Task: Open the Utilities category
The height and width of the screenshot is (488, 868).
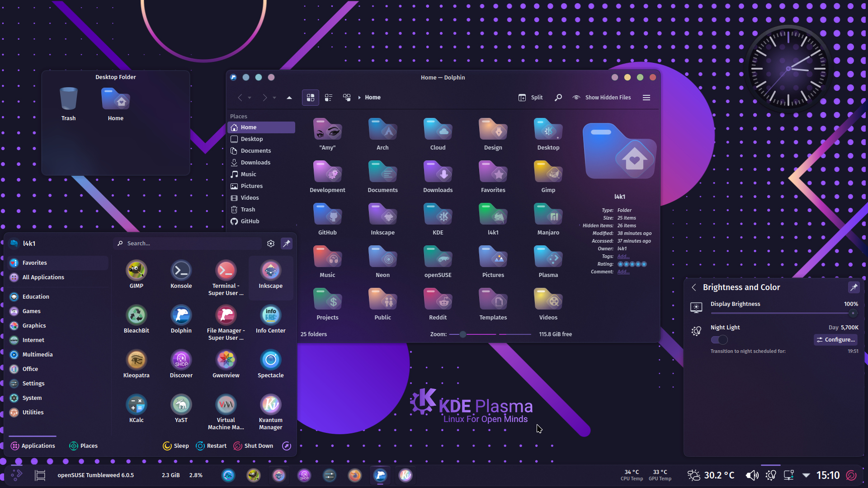Action: coord(58,413)
